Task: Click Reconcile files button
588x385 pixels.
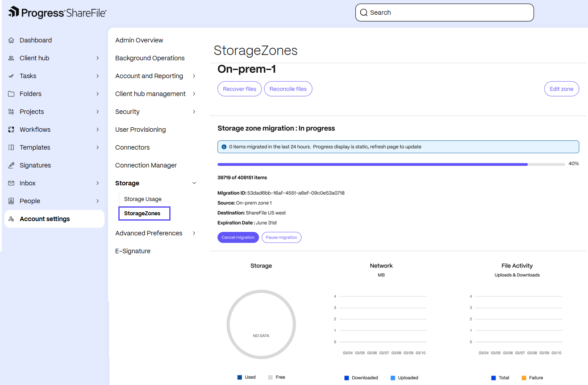Action: point(288,89)
